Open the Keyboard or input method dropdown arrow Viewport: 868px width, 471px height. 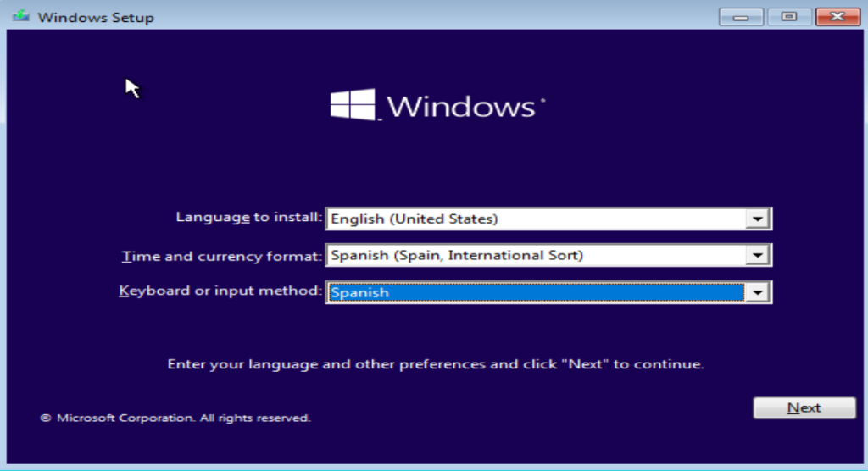(757, 292)
